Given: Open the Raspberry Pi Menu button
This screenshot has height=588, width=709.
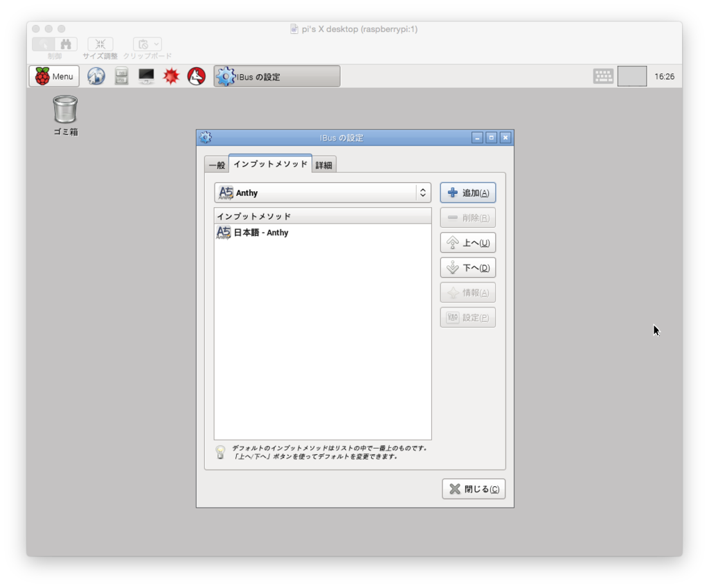Looking at the screenshot, I should pyautogui.click(x=54, y=76).
